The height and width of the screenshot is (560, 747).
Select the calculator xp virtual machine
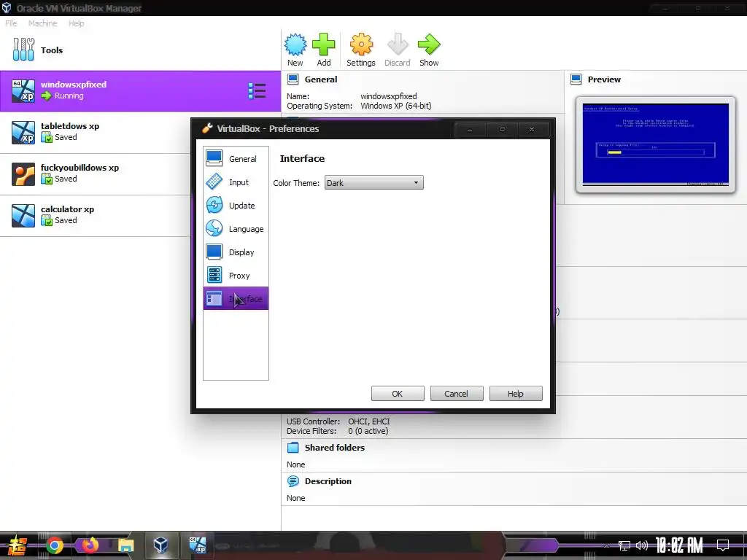96,215
